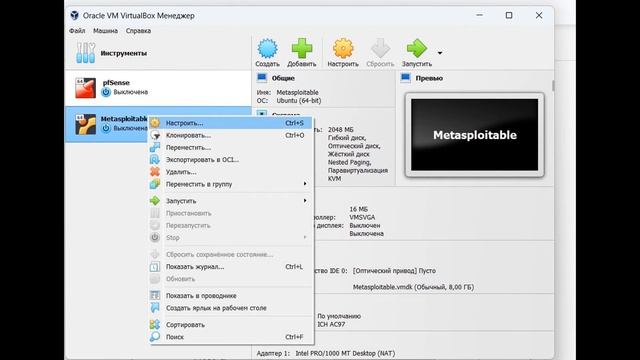The height and width of the screenshot is (360, 640).
Task: Click the Создать ярлык icon
Action: [155, 308]
